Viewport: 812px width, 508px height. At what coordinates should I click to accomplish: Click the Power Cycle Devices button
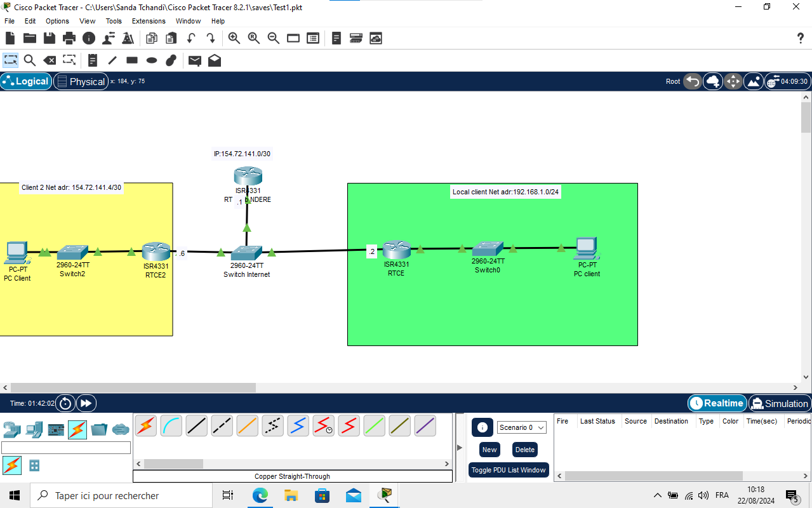tap(65, 403)
